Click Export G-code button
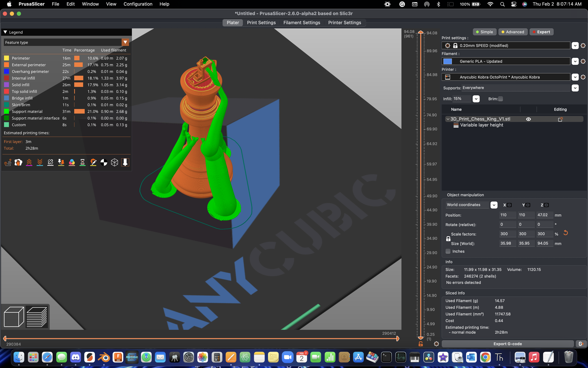Image resolution: width=588 pixels, height=368 pixels. click(x=507, y=344)
